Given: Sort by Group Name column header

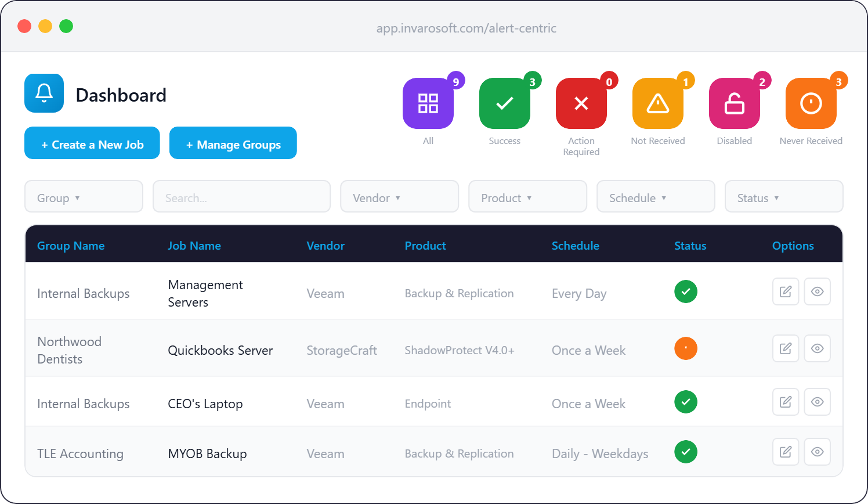Looking at the screenshot, I should click(71, 246).
